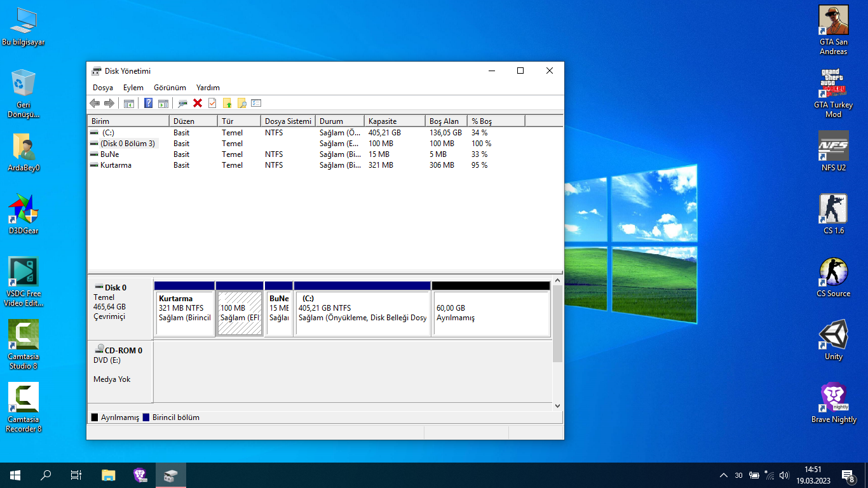Open the Görünüm menu
868x488 pixels.
[x=170, y=88]
